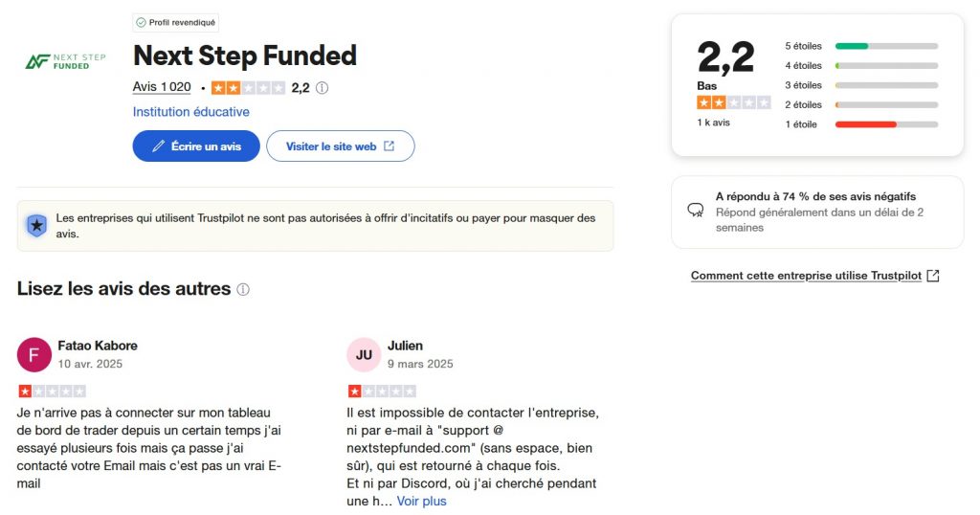Click info icon next to Lisez les avis

pyautogui.click(x=243, y=289)
